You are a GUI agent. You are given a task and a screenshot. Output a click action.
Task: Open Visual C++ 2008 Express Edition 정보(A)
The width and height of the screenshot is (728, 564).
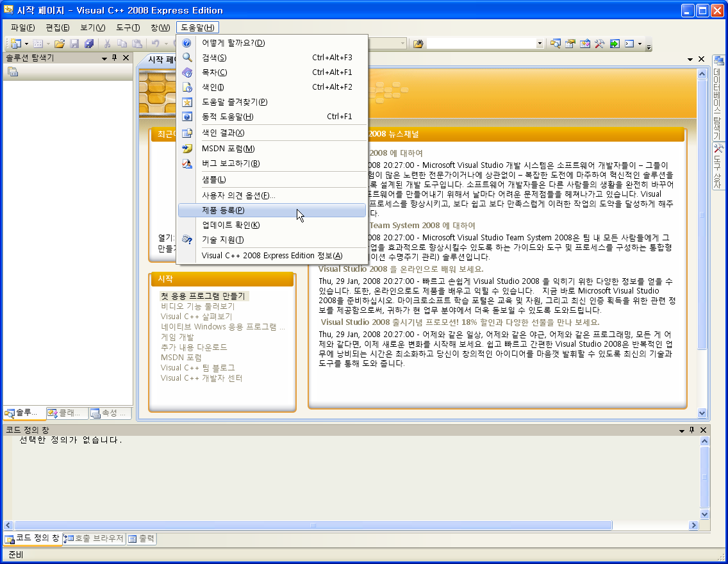coord(272,256)
